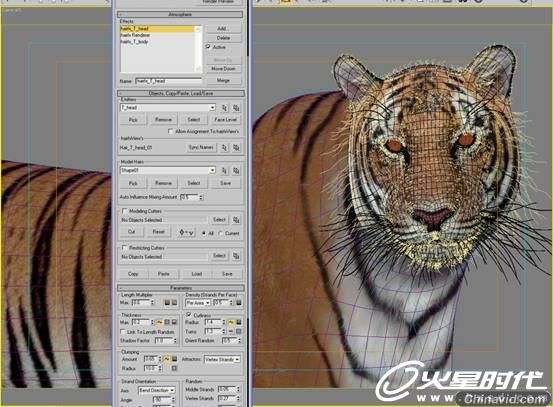Collapse the Parameters rollout header
Screen dimensions: 553x407
click(x=180, y=288)
